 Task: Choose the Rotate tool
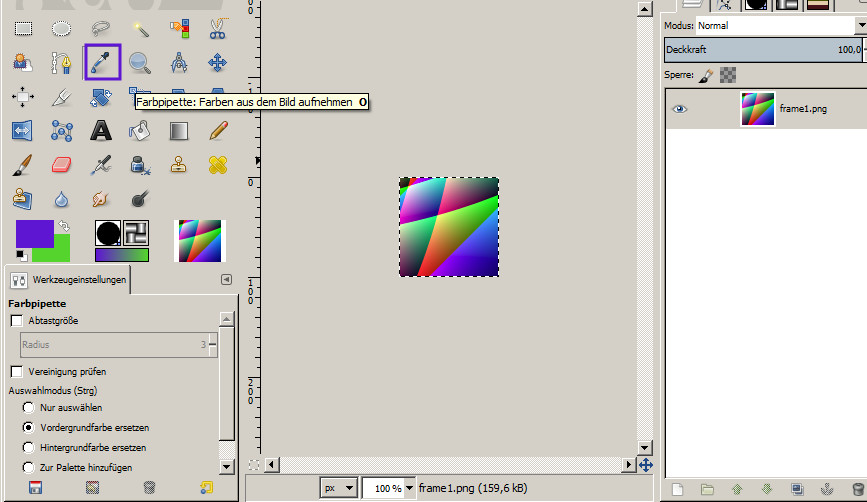tap(101, 97)
